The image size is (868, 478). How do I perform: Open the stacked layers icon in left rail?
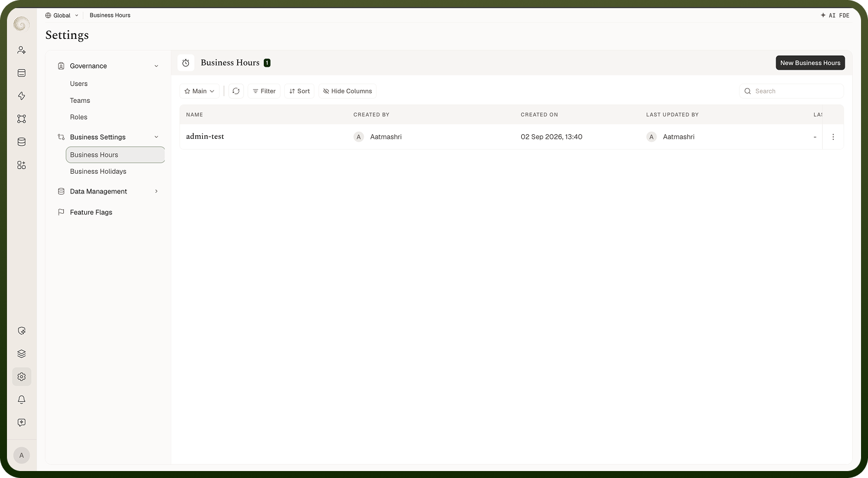(21, 354)
